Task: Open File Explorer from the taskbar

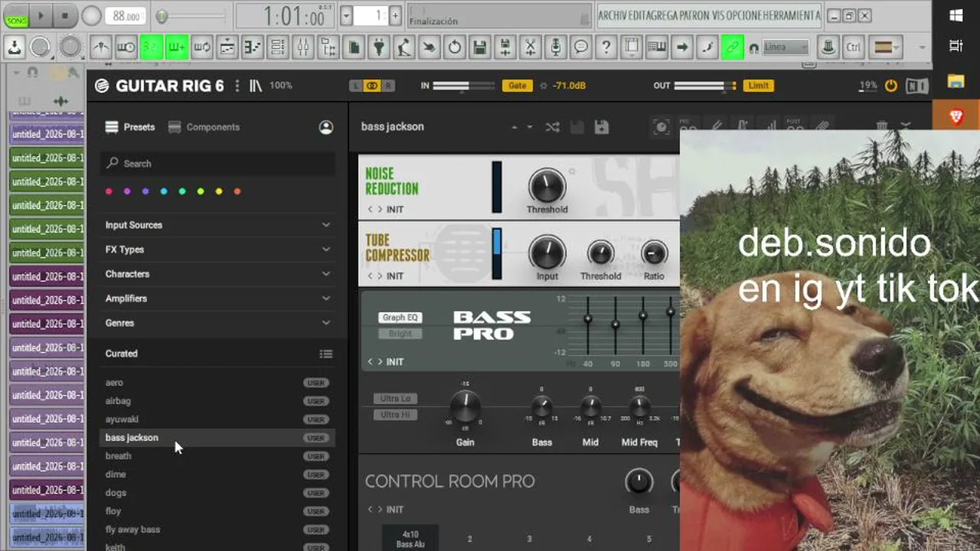Action: click(x=955, y=81)
